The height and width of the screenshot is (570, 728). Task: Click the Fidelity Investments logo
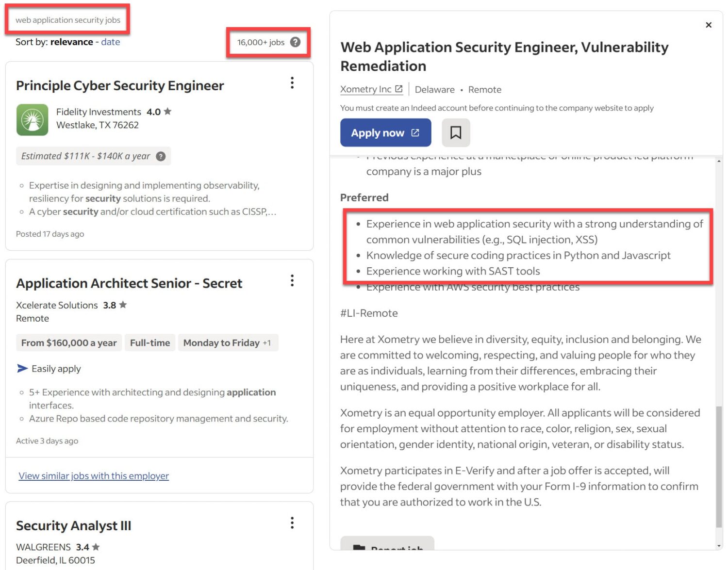[x=33, y=120]
